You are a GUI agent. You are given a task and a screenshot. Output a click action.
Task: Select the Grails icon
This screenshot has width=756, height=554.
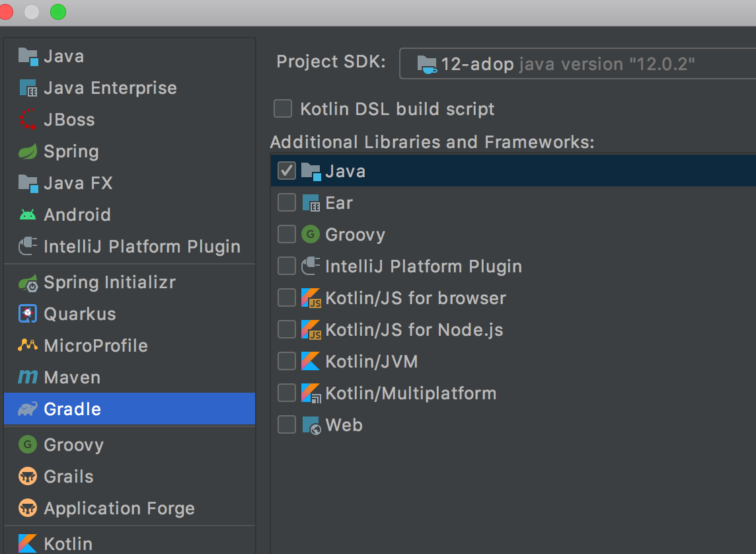(28, 477)
